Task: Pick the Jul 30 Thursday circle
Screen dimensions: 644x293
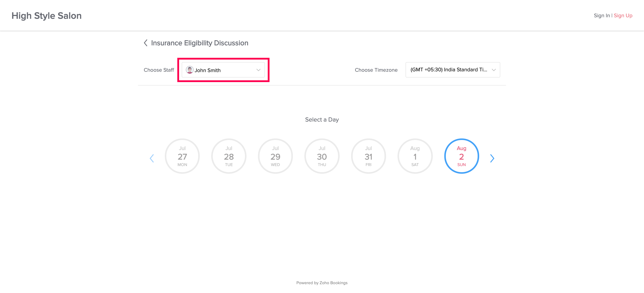Action: coord(322,156)
